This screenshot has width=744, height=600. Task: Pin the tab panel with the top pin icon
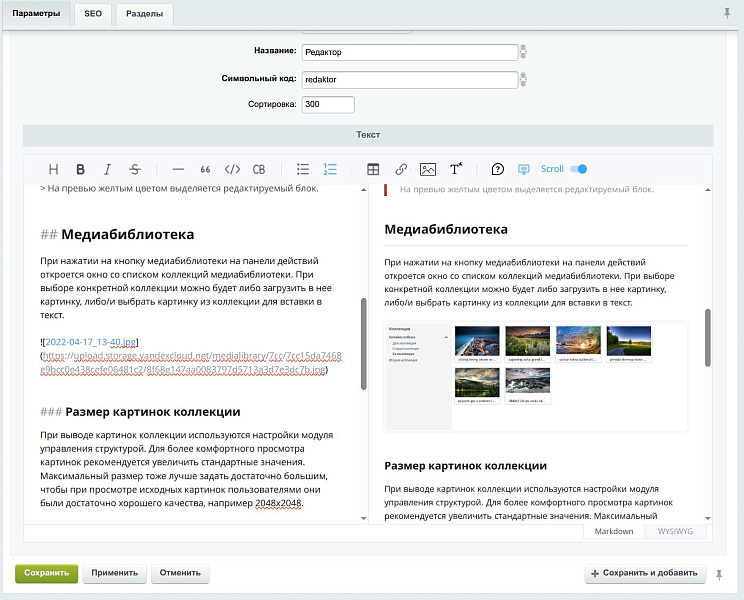(x=727, y=13)
